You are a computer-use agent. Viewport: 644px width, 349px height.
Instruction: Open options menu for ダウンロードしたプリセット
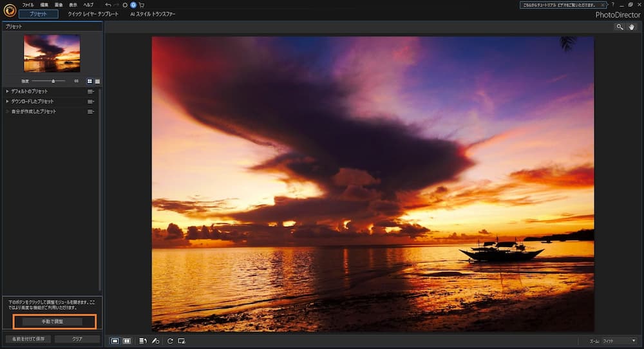click(91, 101)
